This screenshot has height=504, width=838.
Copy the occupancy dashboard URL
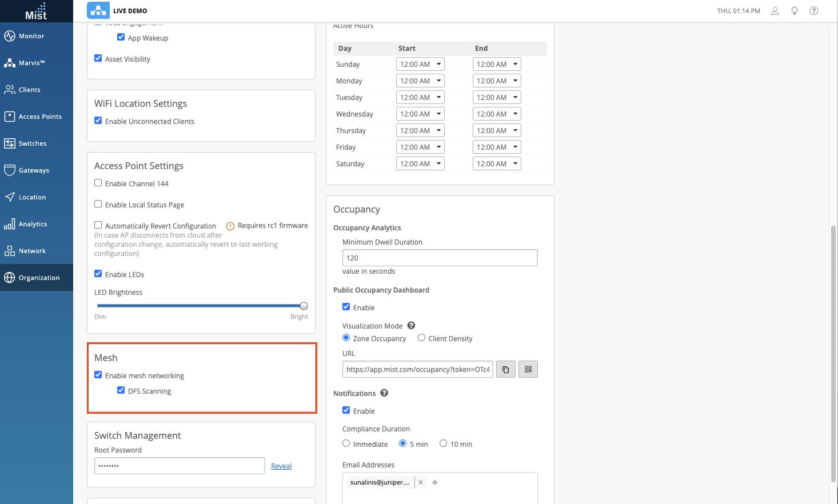505,370
